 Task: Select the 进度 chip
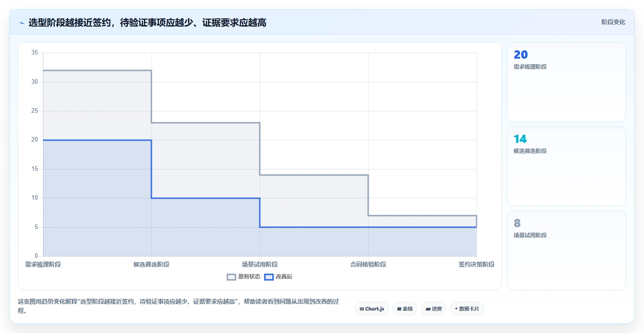click(434, 309)
